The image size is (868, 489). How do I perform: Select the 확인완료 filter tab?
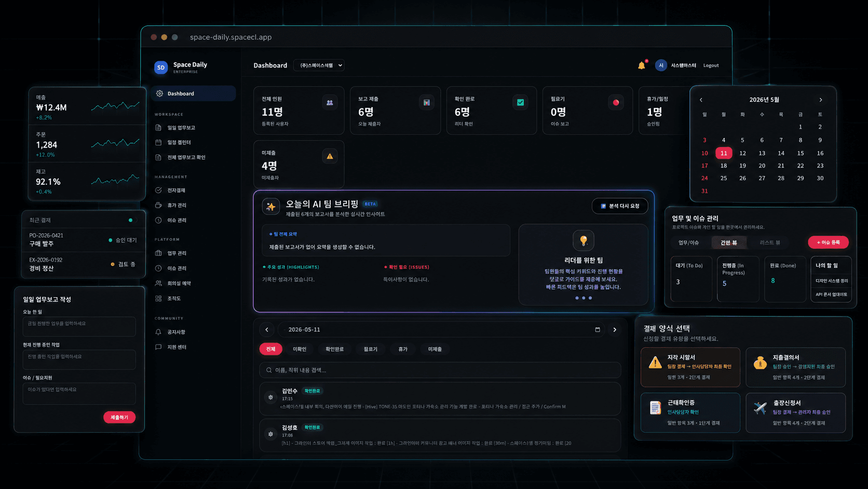coord(334,349)
